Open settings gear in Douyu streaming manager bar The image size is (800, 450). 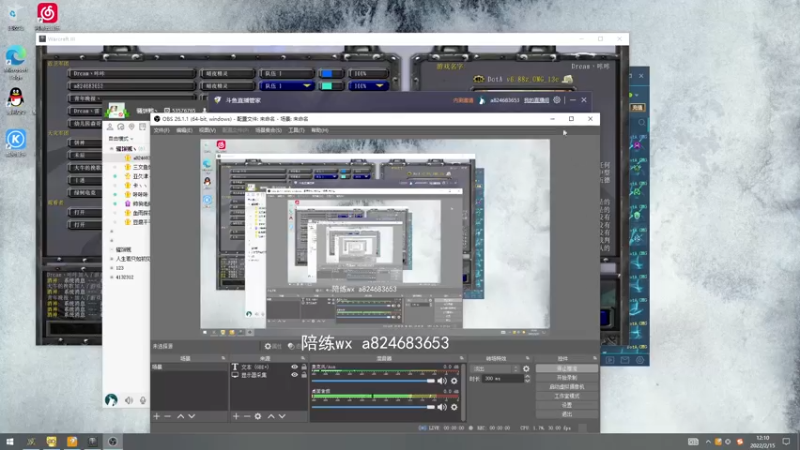(x=557, y=100)
